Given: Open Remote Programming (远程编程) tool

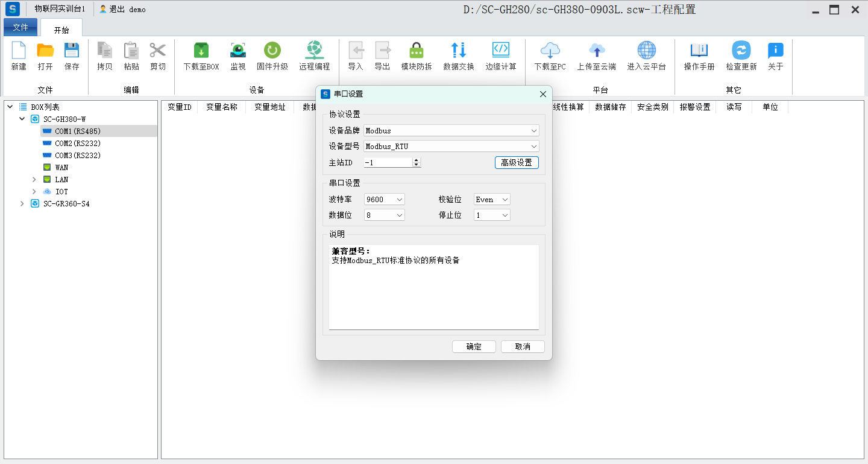Looking at the screenshot, I should pos(314,51).
